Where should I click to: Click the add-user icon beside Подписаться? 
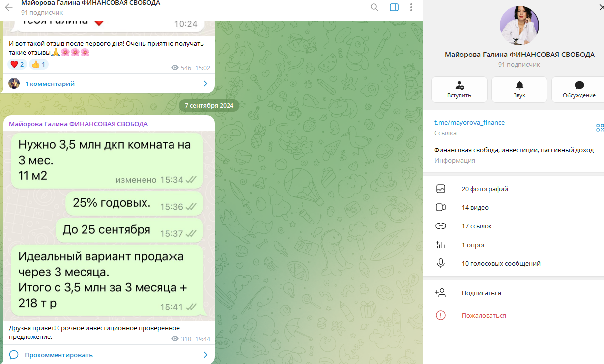pos(440,293)
